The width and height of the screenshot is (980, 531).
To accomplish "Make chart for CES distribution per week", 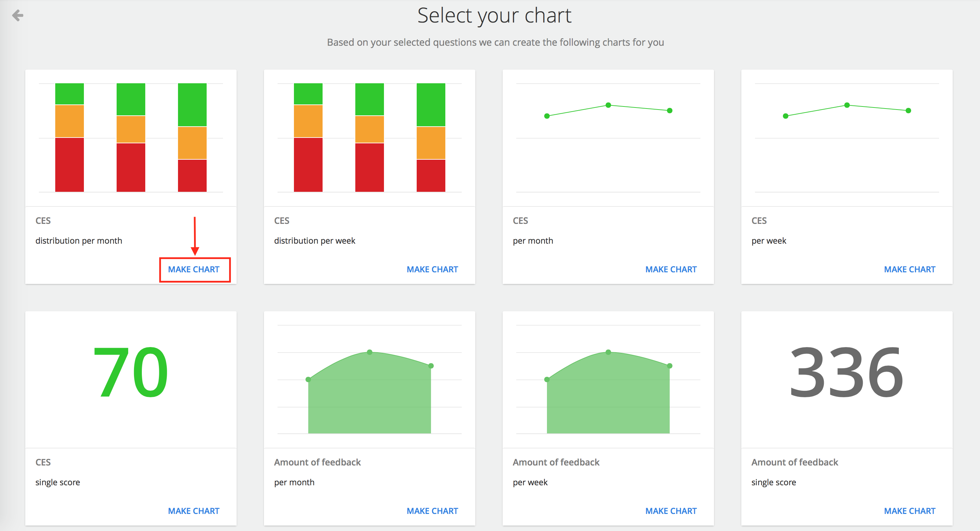I will [x=432, y=269].
